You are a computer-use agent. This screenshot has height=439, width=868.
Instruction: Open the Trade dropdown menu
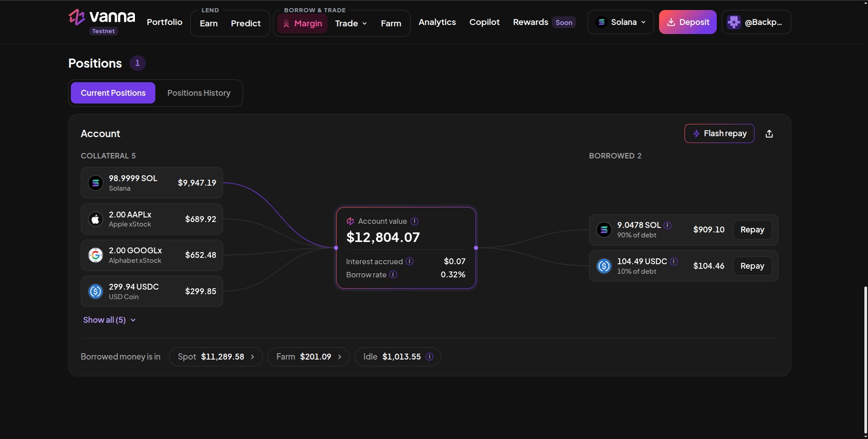351,23
